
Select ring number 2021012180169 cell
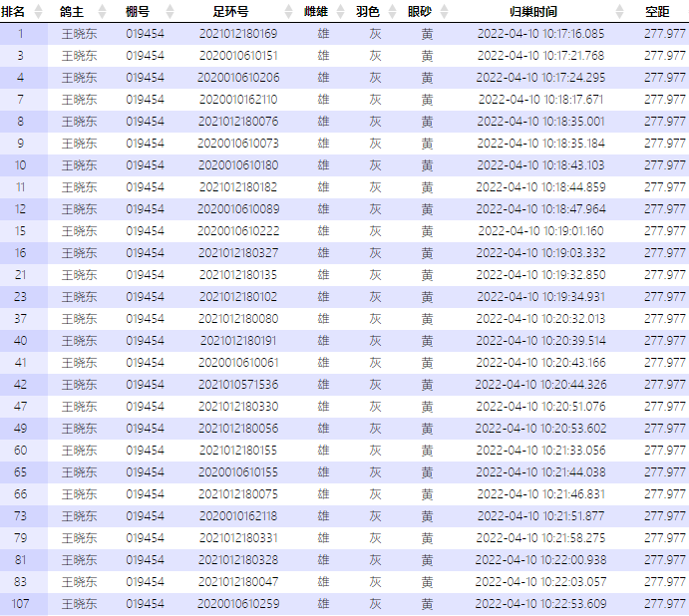click(x=238, y=34)
